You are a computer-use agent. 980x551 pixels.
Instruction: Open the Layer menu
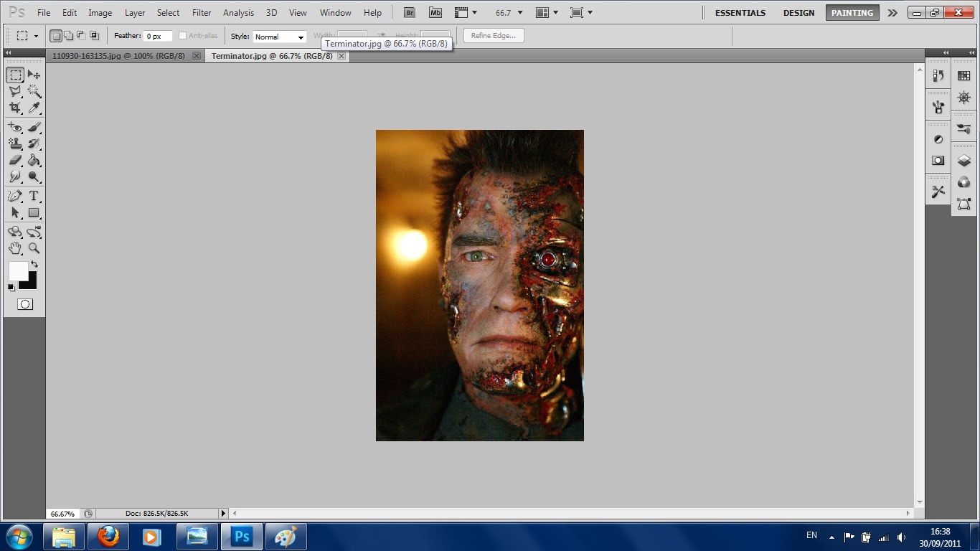click(135, 13)
